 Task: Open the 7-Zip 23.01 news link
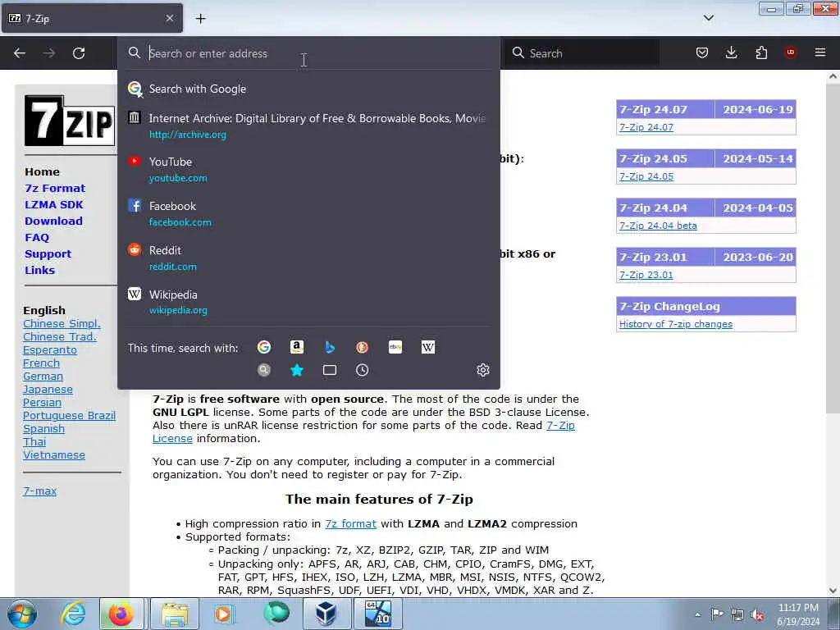[x=646, y=275]
